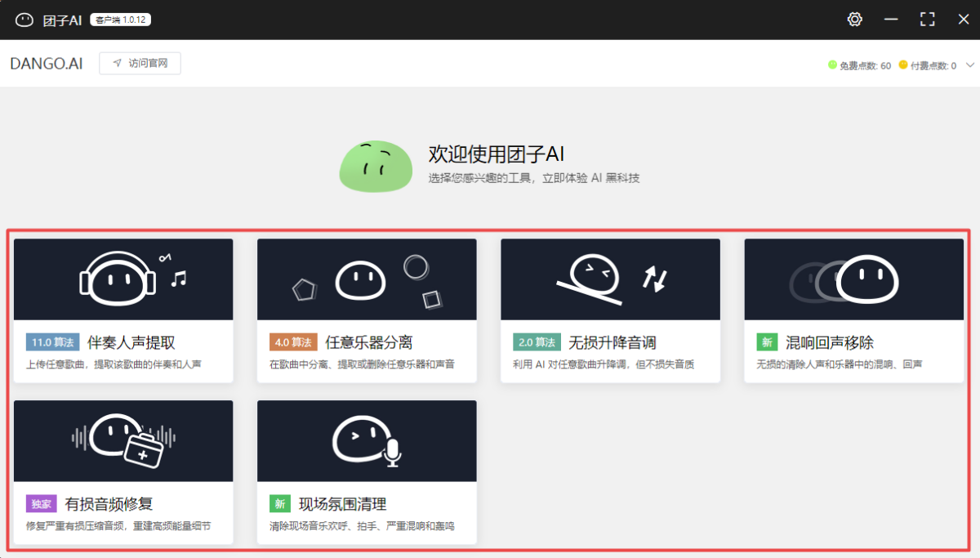Select the 现场氛围清理 tool title
The width and height of the screenshot is (980, 558).
point(343,504)
